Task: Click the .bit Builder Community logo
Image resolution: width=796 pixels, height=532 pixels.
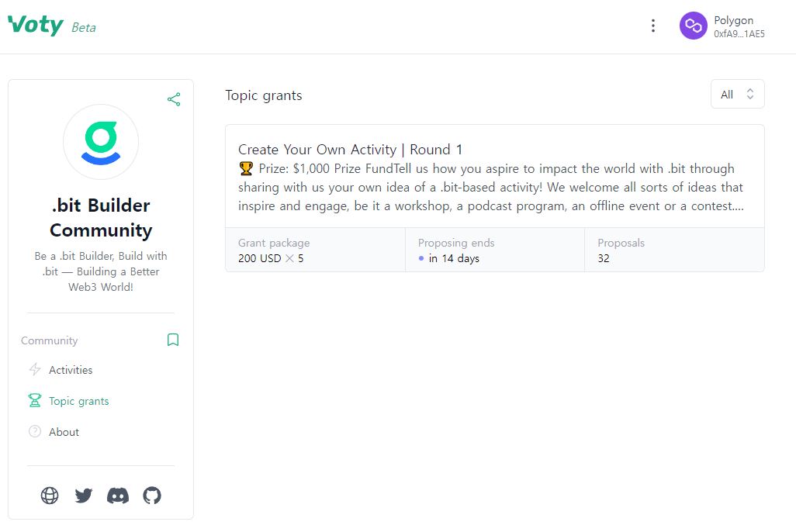Action: pyautogui.click(x=101, y=142)
